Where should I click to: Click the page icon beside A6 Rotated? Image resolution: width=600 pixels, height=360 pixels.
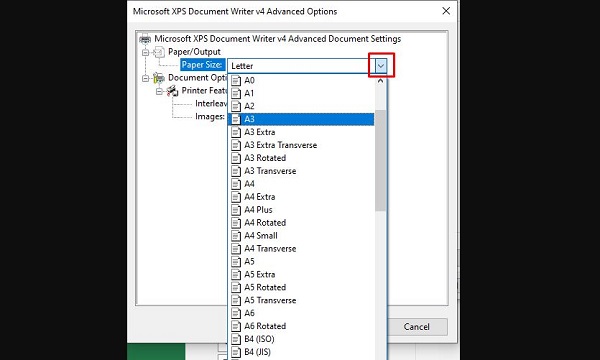pos(236,326)
